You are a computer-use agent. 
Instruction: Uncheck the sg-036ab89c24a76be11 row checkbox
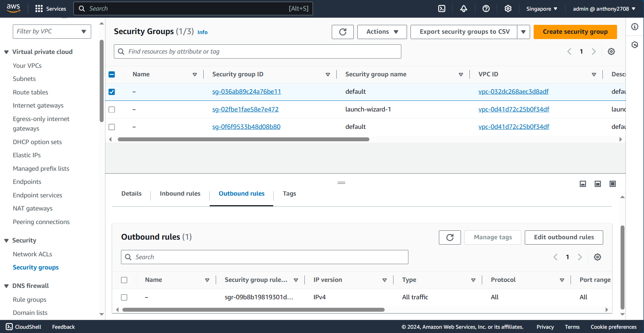(112, 92)
